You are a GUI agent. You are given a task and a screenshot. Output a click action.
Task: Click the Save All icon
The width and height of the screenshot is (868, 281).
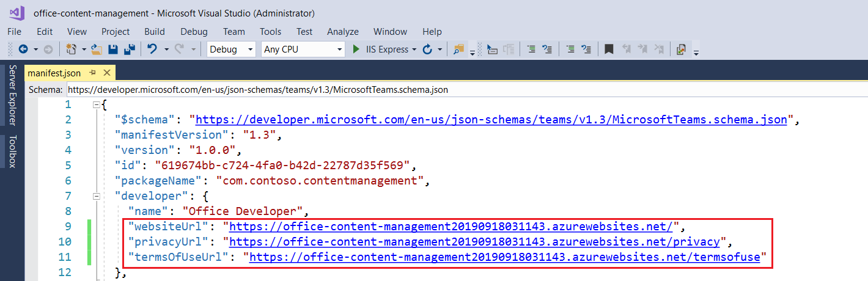[130, 49]
